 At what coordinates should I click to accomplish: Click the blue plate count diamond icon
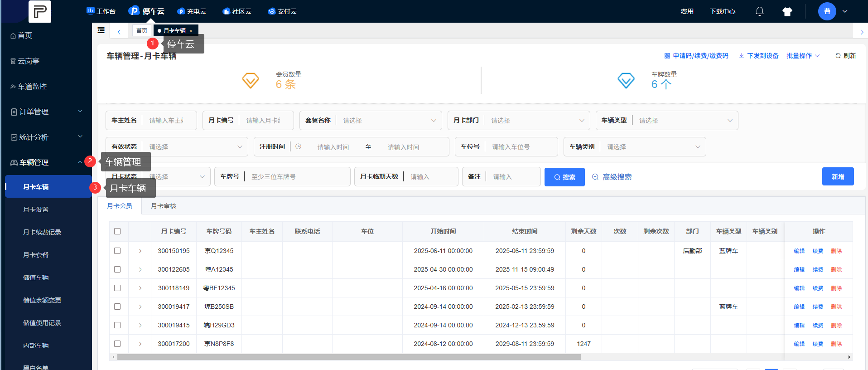626,81
